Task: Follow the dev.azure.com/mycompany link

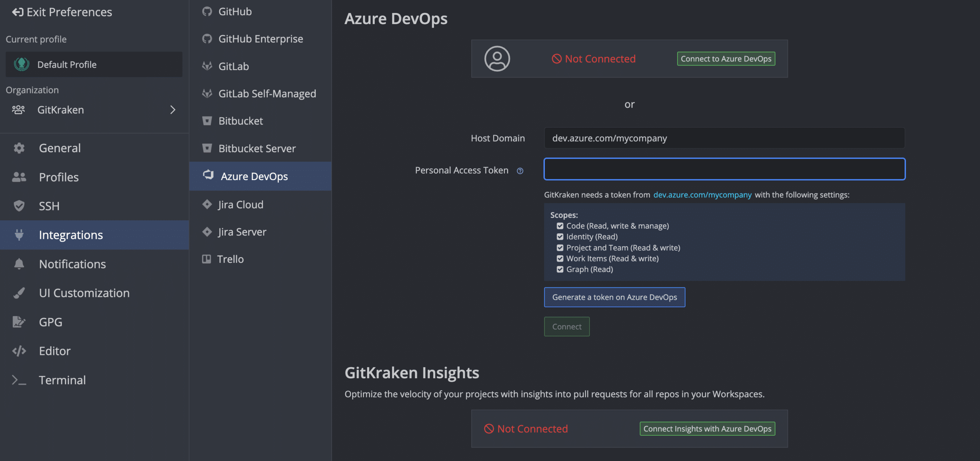Action: tap(702, 195)
